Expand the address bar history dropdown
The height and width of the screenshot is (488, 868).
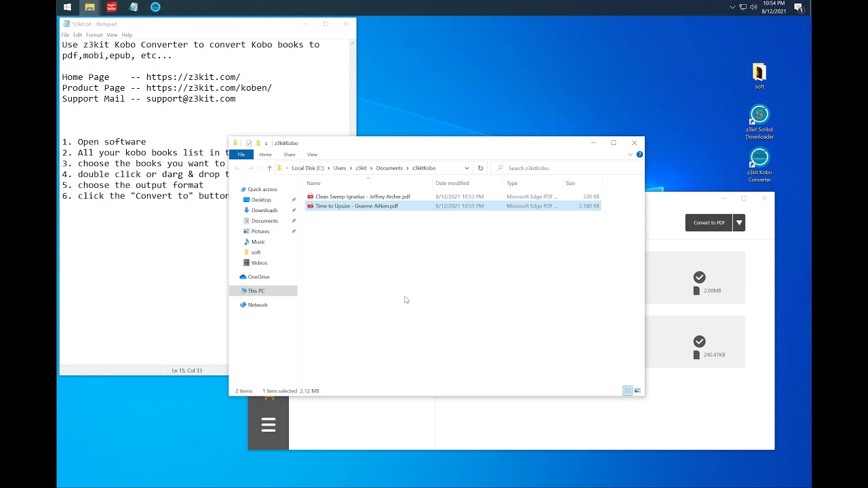467,168
